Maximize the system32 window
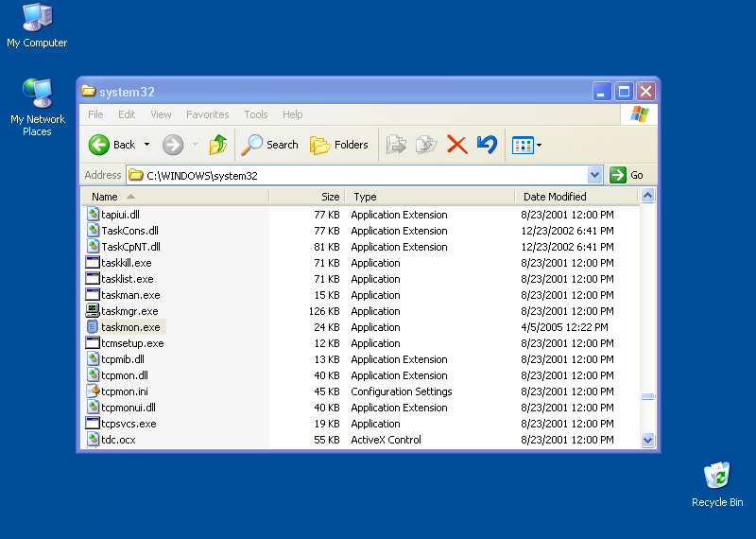756x539 pixels. click(624, 91)
